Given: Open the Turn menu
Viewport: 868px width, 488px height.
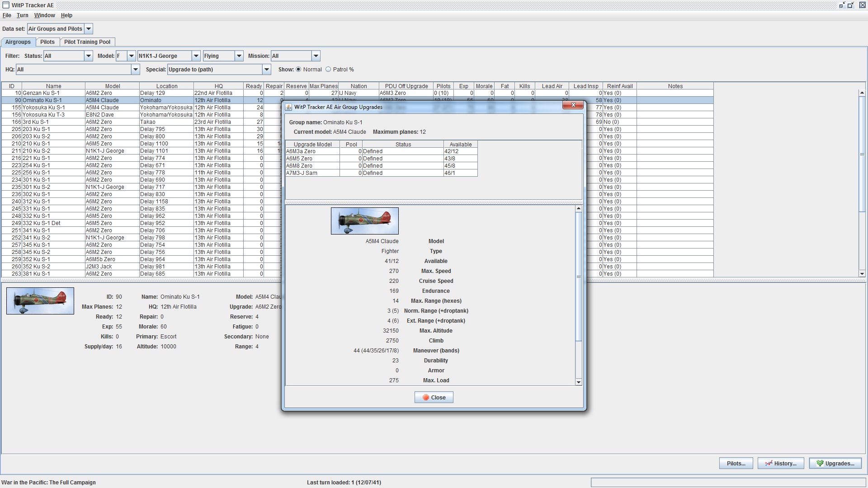Looking at the screenshot, I should [x=22, y=15].
